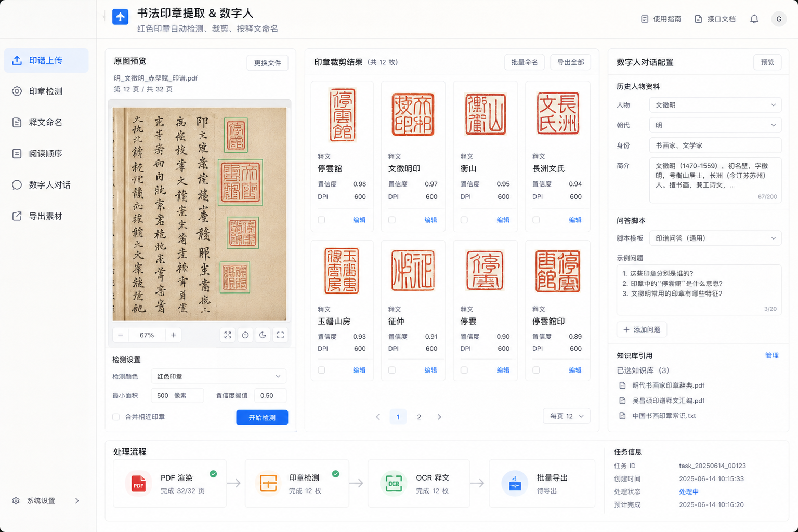Image resolution: width=798 pixels, height=532 pixels.
Task: Open the notification bell
Action: click(x=754, y=19)
